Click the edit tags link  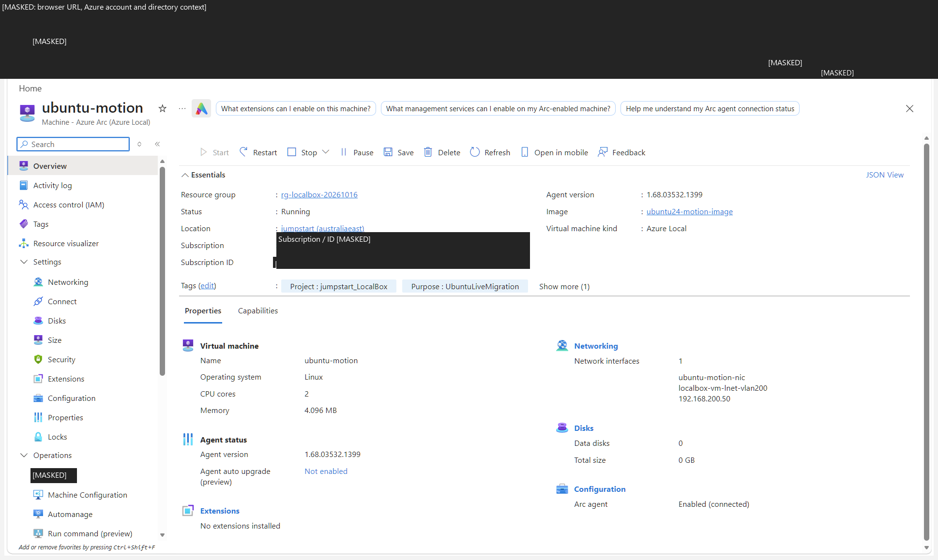coord(207,285)
